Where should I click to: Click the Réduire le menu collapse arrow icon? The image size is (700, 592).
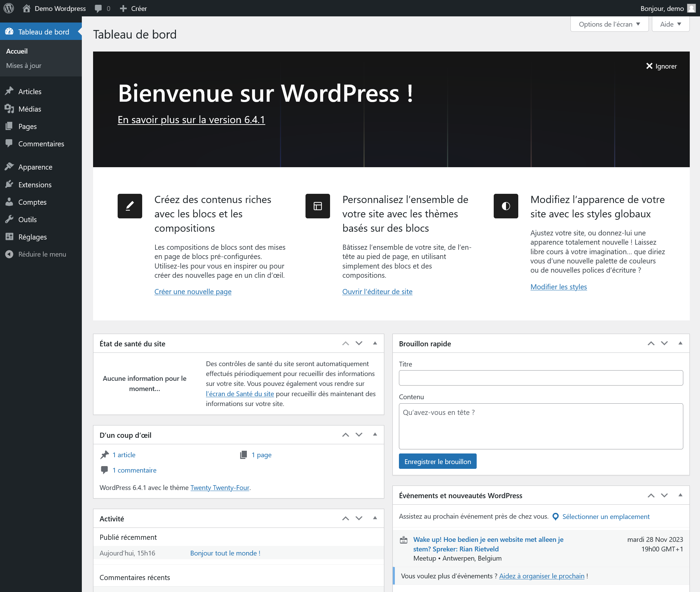coord(9,254)
